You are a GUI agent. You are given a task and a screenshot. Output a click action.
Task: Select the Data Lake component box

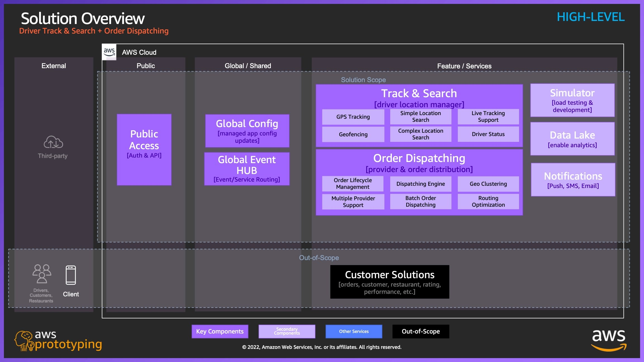(x=572, y=139)
